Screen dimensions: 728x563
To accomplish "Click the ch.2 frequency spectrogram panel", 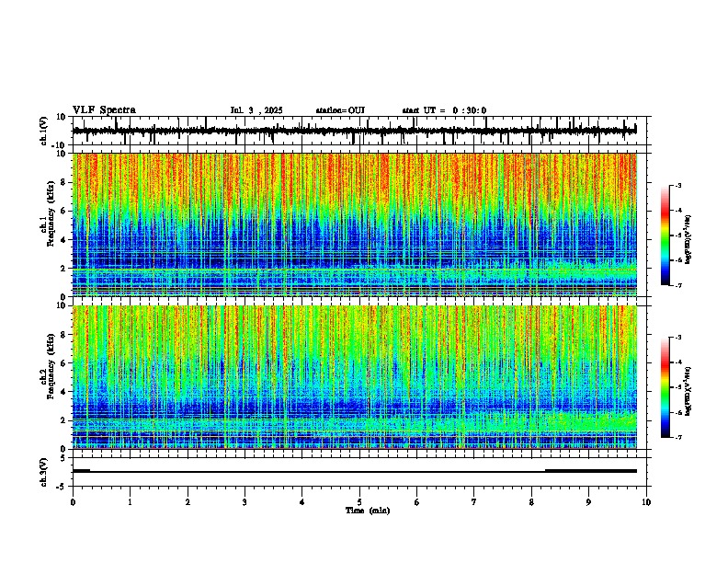I will pyautogui.click(x=355, y=377).
